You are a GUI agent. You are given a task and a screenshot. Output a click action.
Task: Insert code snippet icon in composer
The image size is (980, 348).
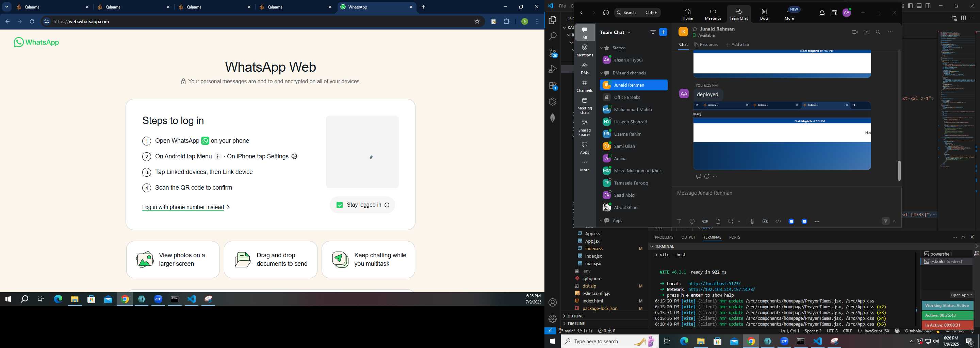click(x=778, y=221)
